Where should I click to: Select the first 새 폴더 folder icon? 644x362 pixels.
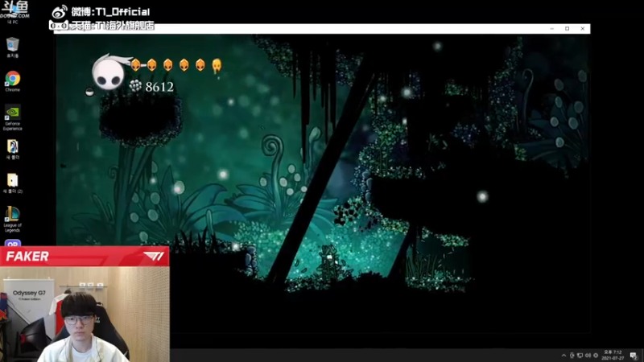13,149
